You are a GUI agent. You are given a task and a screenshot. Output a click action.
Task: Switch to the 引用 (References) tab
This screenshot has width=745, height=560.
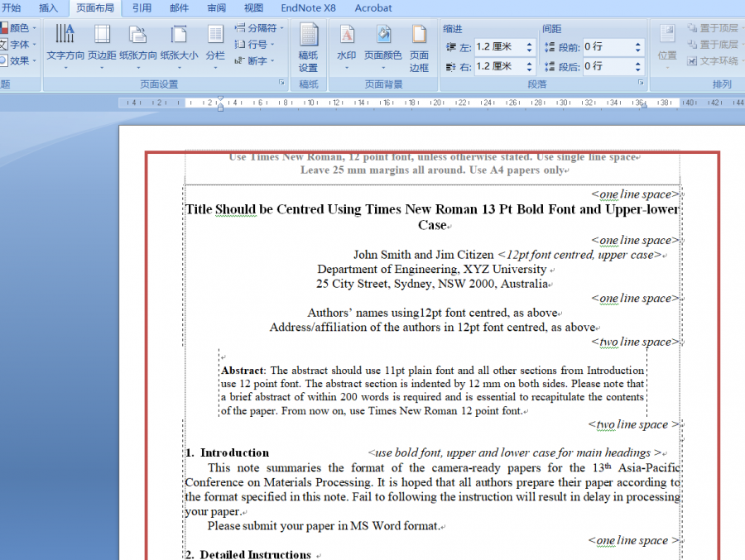(x=142, y=8)
